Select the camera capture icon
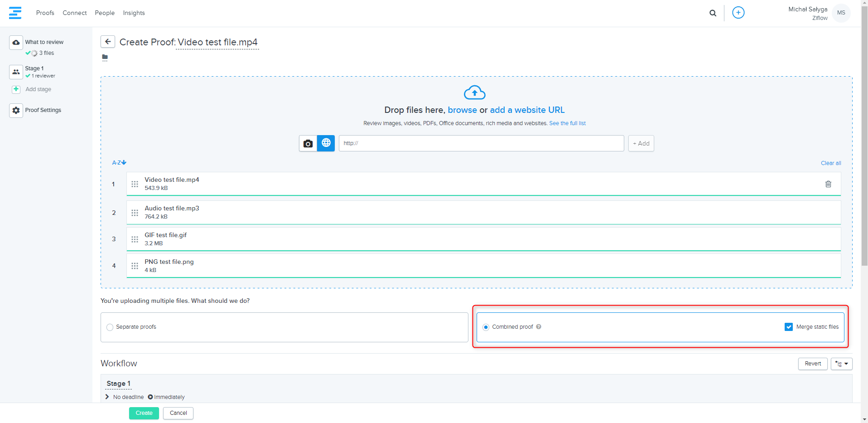 coord(308,143)
